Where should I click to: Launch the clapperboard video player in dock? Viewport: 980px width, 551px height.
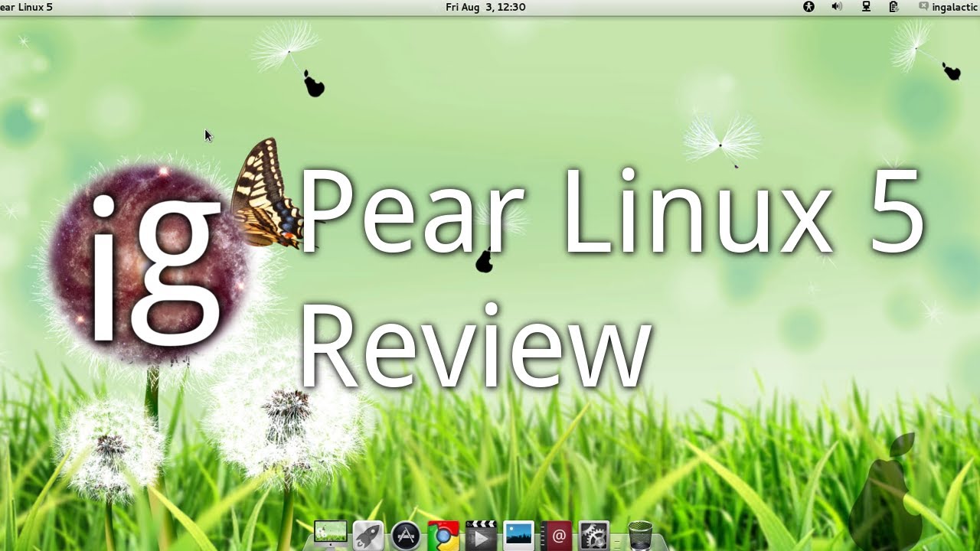click(481, 536)
